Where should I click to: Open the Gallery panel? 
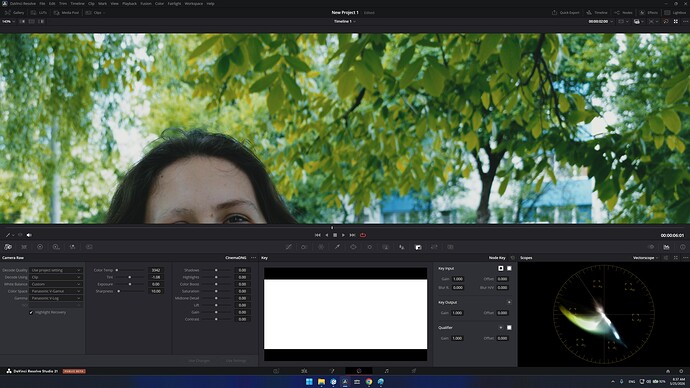[14, 13]
